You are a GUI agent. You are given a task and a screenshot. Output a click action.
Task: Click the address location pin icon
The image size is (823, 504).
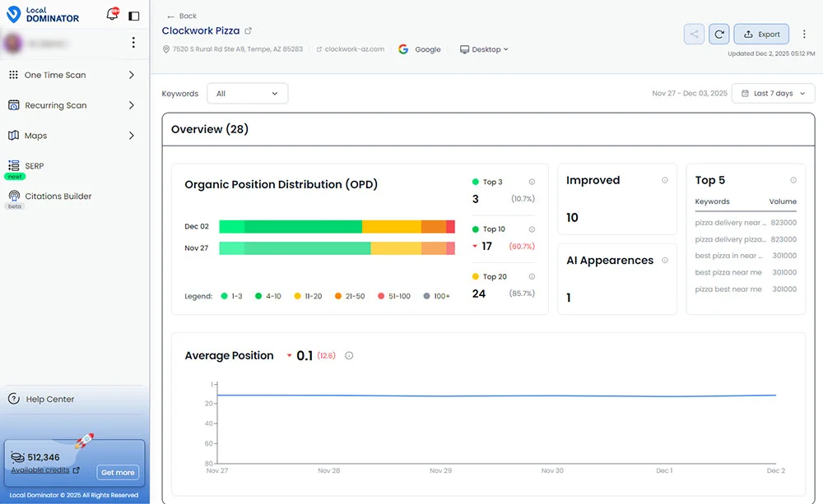[x=166, y=49]
